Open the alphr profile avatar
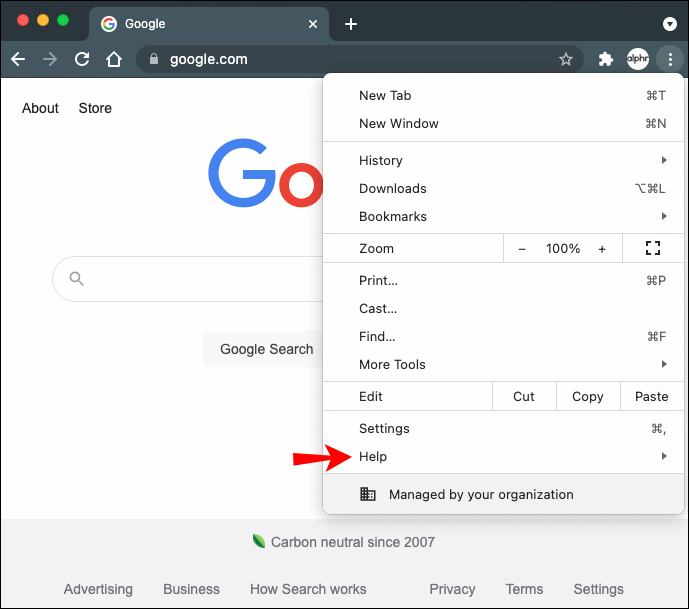The height and width of the screenshot is (609, 689). pyautogui.click(x=638, y=59)
